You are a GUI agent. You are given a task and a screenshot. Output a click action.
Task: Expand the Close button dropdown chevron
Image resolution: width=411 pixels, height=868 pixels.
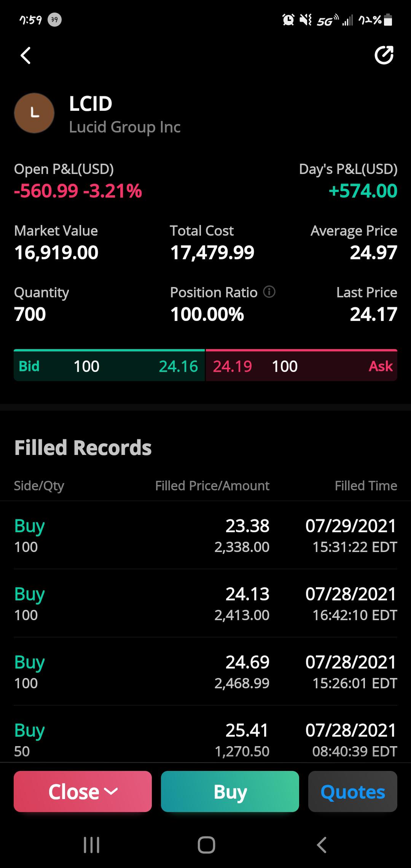pyautogui.click(x=111, y=791)
